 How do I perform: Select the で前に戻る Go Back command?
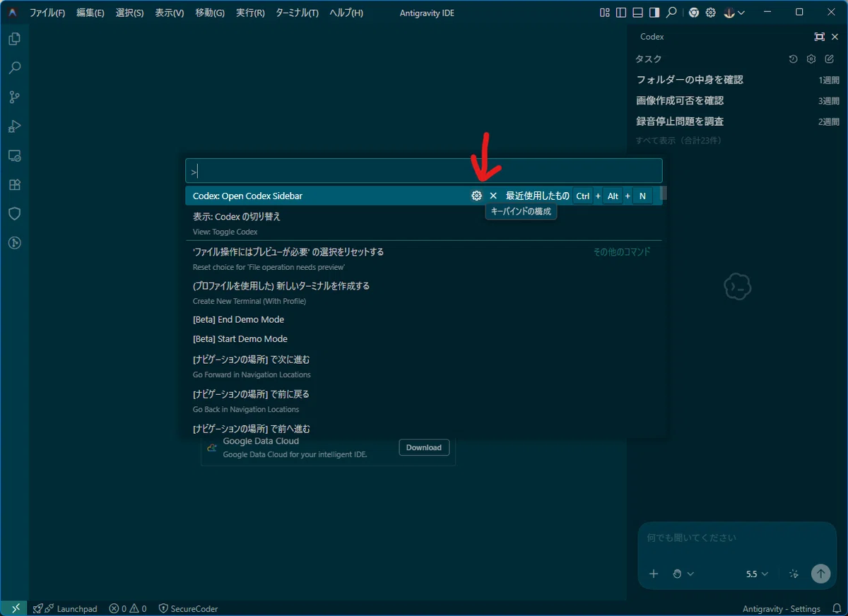click(x=423, y=401)
